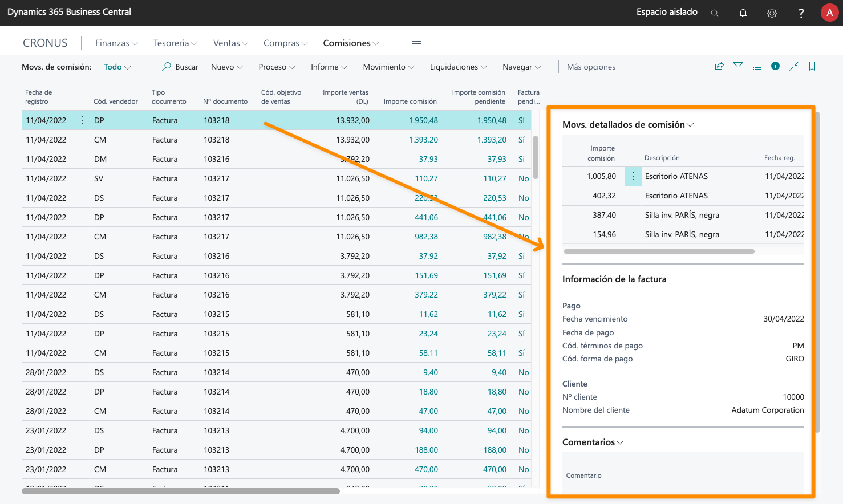The image size is (843, 504).
Task: Click the FactBox pane vertical scrollbar
Action: [x=817, y=272]
